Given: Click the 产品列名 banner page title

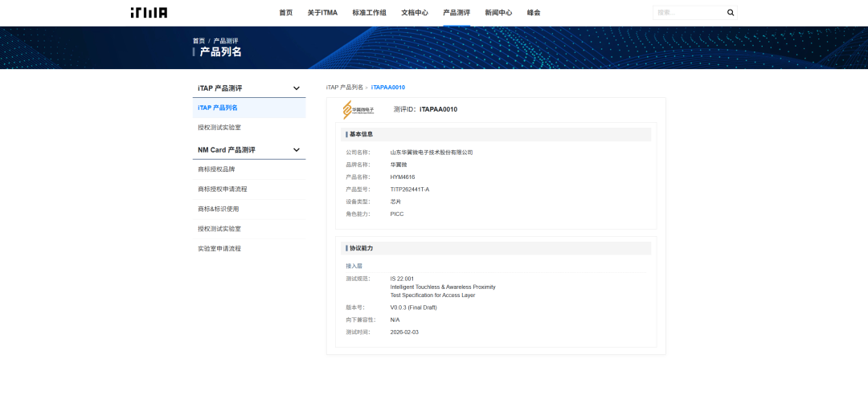Looking at the screenshot, I should click(x=220, y=52).
